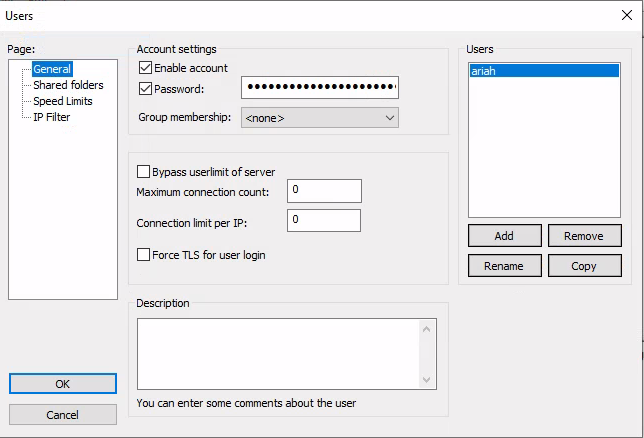Select the General page in tree
Screen dimensions: 644x438
tap(52, 69)
